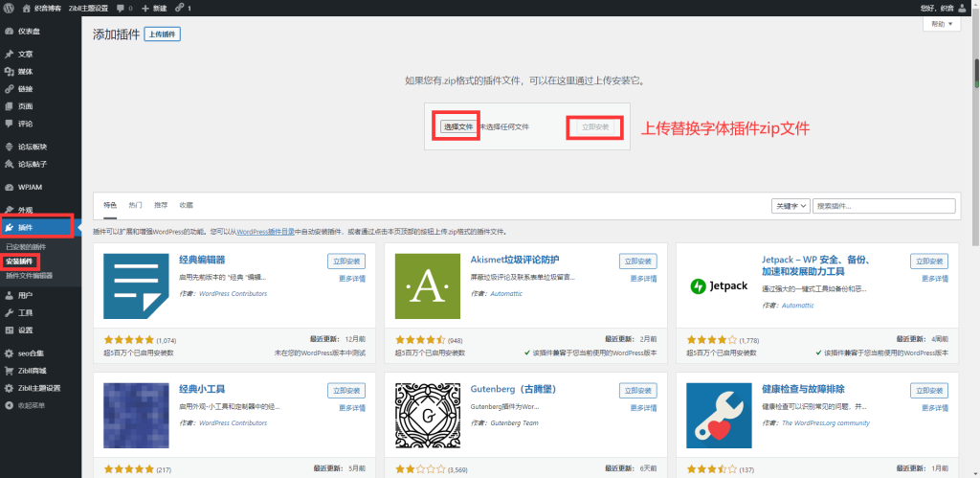Open 媒体 media library icon in sidebar
The image size is (980, 478).
click(x=9, y=71)
